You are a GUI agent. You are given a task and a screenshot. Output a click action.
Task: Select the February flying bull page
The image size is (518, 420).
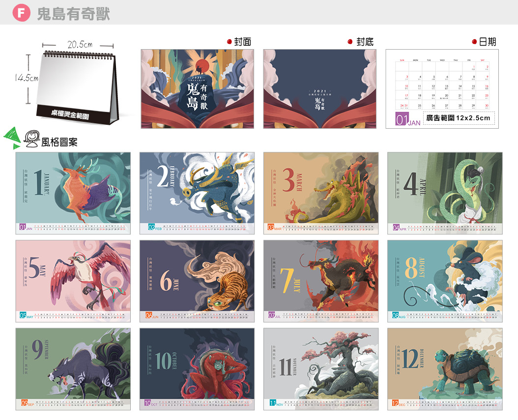(x=197, y=193)
